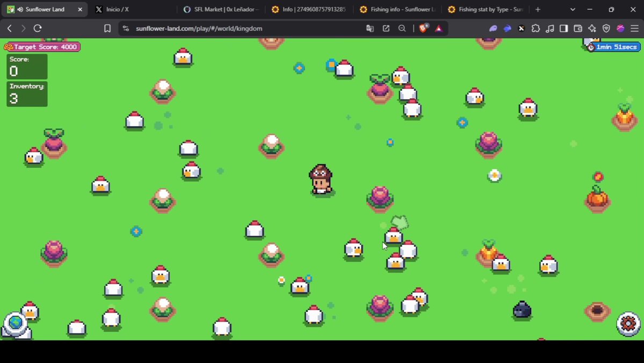The width and height of the screenshot is (644, 363).
Task: Switch to the Fishing info tab
Action: 397,9
